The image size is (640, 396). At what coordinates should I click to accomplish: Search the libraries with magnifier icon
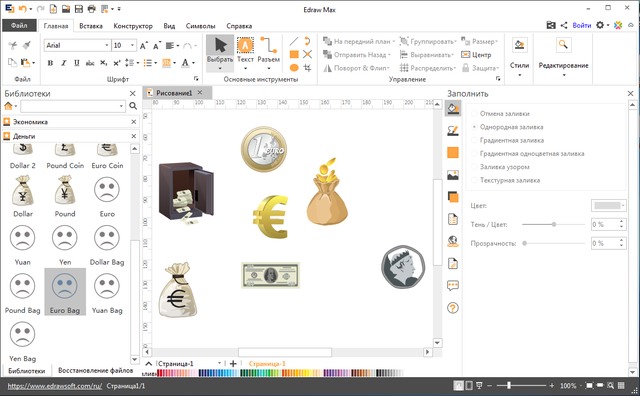tap(133, 106)
